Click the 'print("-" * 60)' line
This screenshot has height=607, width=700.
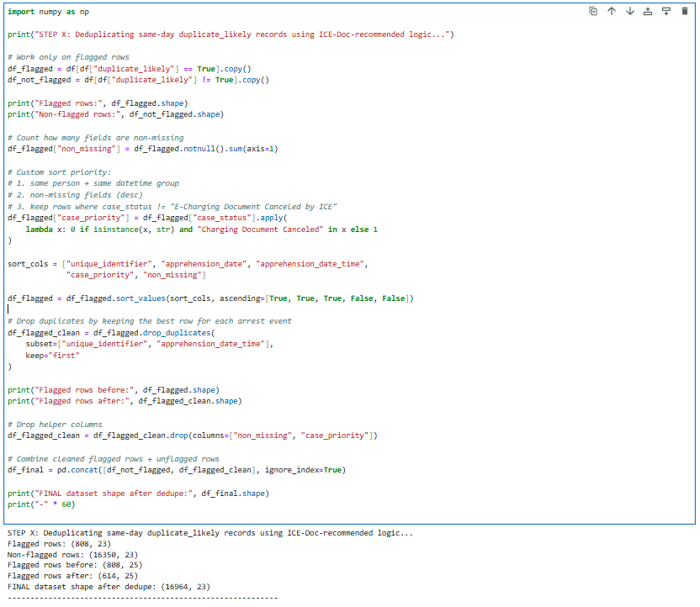coord(41,504)
